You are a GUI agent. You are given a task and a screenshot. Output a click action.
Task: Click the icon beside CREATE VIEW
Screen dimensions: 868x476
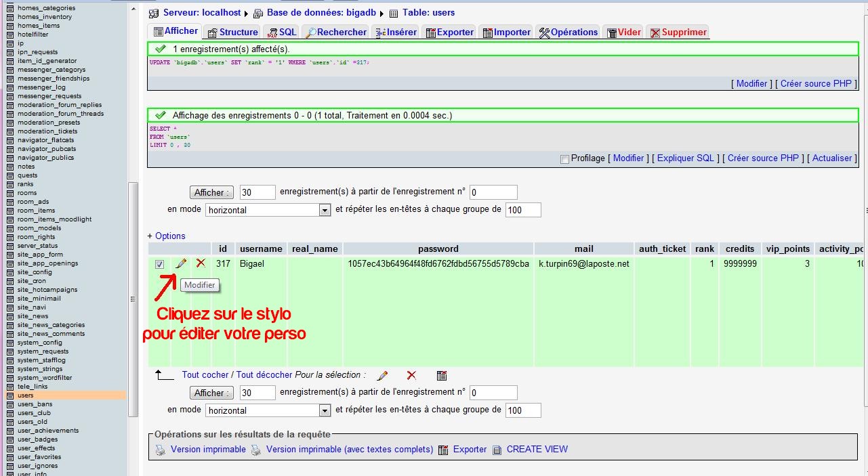(497, 450)
